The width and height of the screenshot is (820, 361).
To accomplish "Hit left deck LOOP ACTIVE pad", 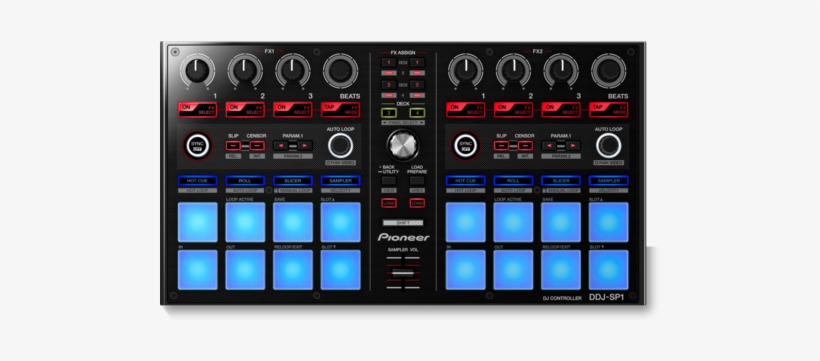I will tap(245, 222).
